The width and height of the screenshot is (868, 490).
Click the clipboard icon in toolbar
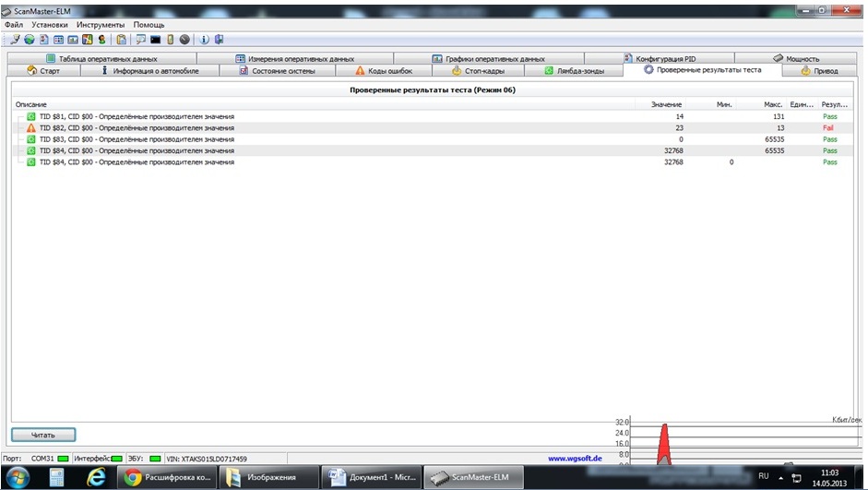pos(121,40)
